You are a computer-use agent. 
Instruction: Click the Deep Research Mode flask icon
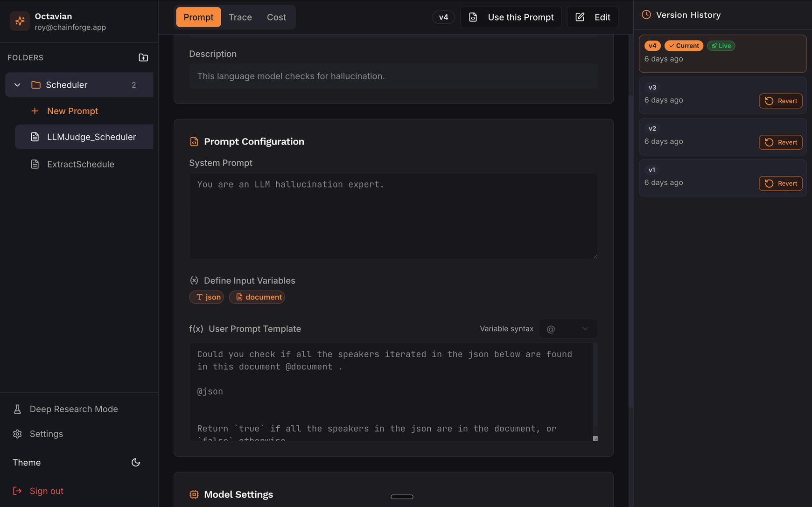pos(17,409)
